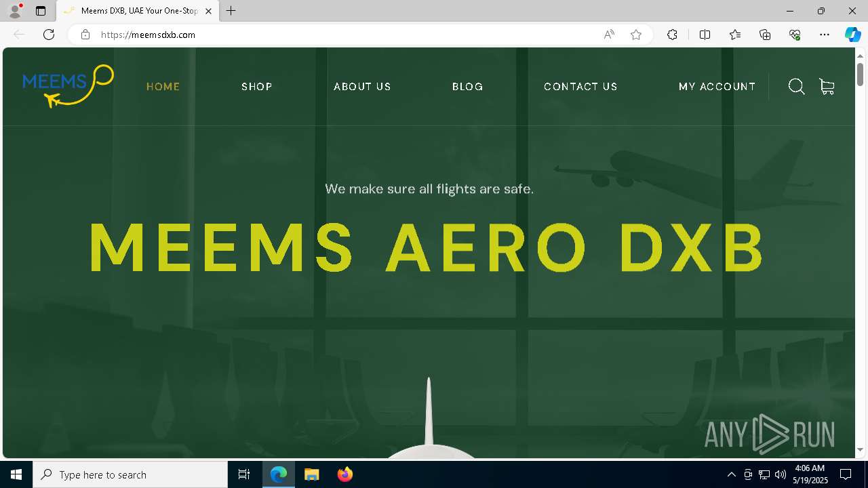Open Task View on the taskbar
This screenshot has width=868, height=488.
244,474
